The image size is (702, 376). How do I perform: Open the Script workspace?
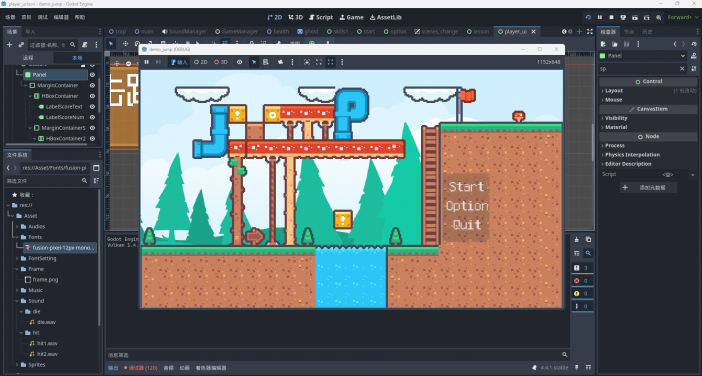point(321,17)
